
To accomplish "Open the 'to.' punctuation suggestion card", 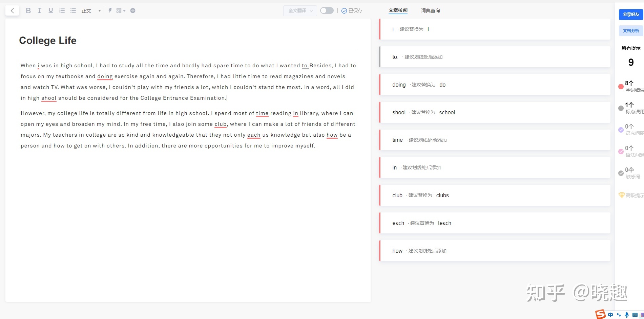I will [x=495, y=57].
